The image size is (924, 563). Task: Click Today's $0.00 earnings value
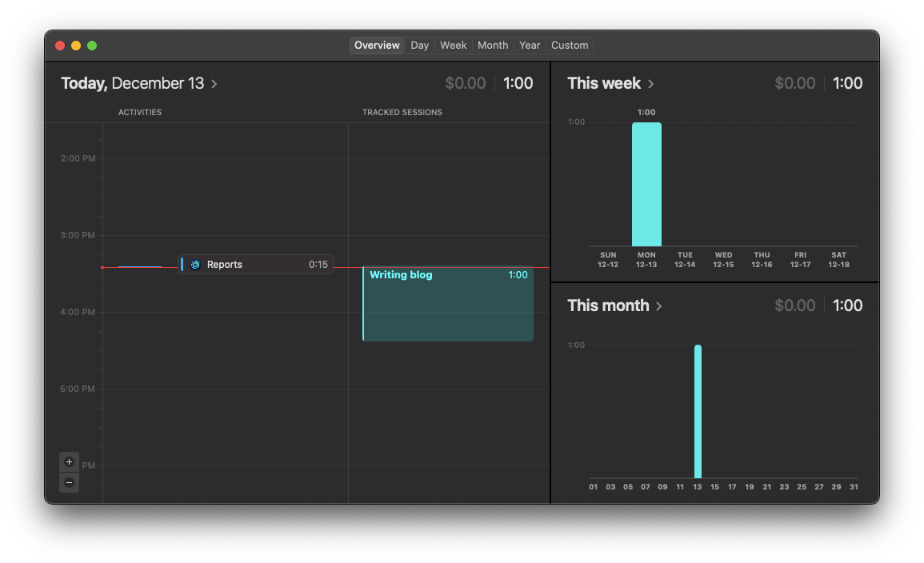tap(466, 84)
